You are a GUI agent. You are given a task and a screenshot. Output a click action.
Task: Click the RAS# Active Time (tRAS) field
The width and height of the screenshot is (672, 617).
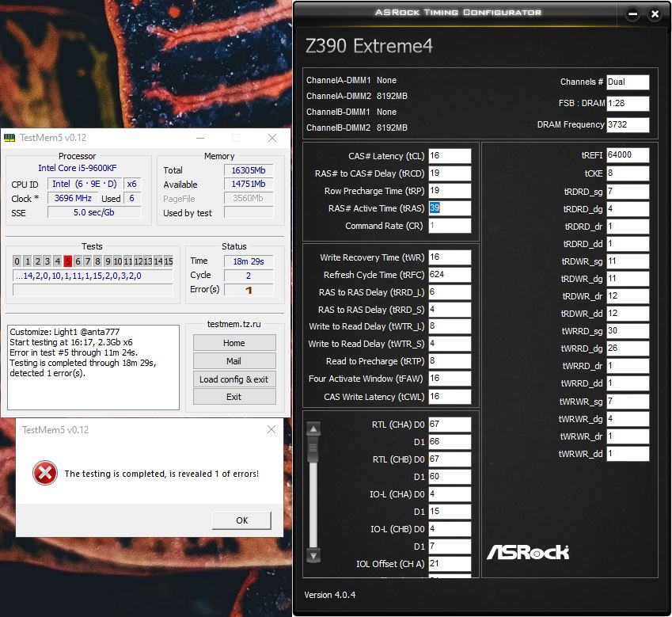click(x=450, y=208)
